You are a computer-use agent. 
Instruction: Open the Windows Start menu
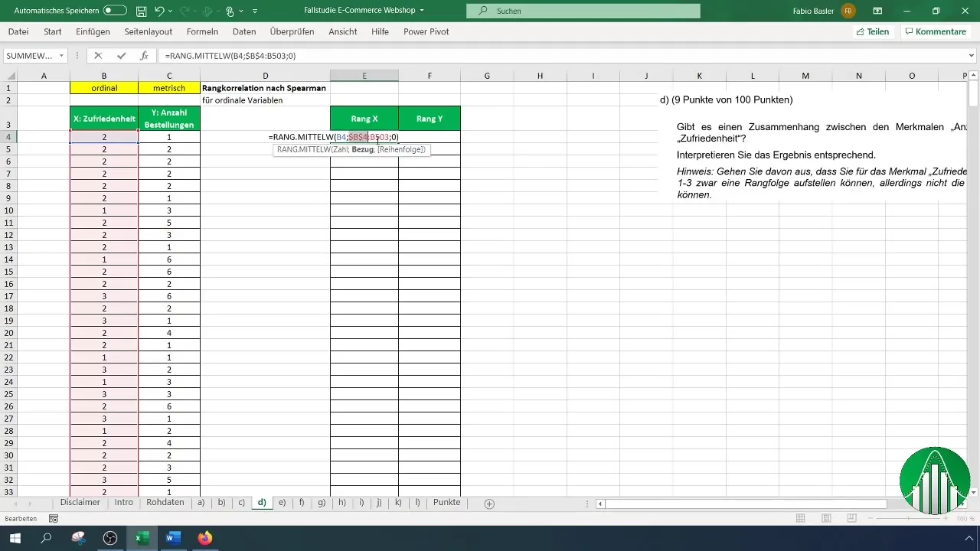click(x=15, y=538)
